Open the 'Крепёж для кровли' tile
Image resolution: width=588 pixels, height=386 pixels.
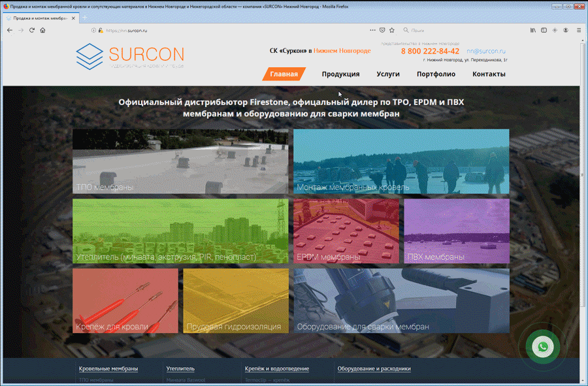125,300
